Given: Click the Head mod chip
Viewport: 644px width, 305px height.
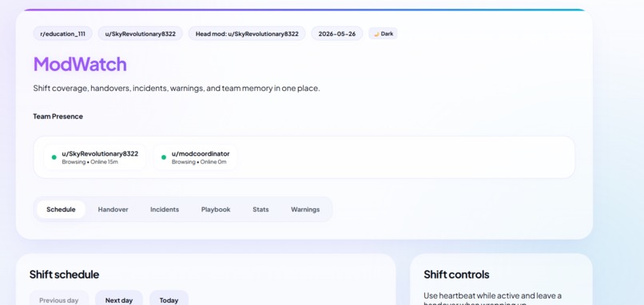Looking at the screenshot, I should pos(247,34).
